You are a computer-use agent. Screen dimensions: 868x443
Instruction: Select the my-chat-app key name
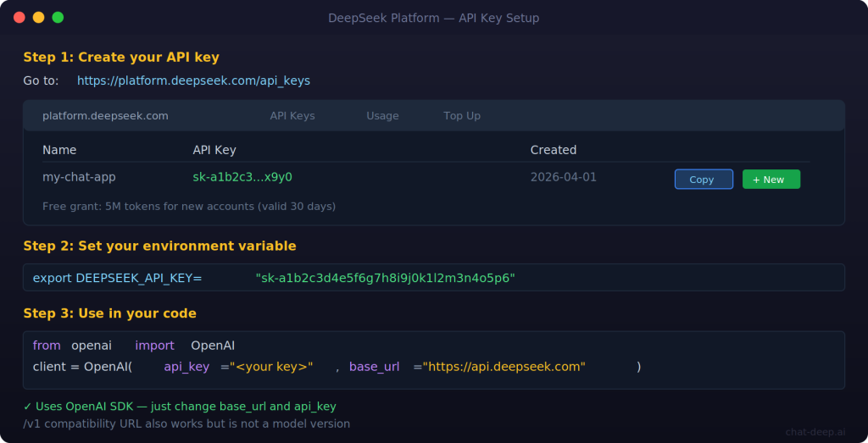click(79, 178)
